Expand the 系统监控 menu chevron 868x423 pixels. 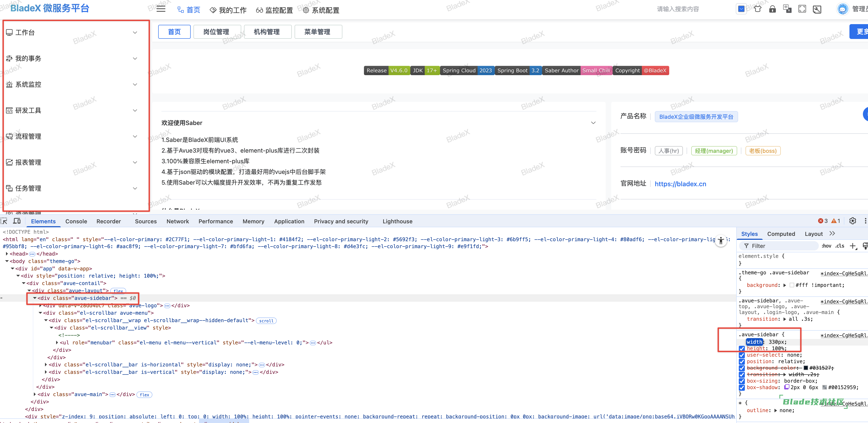(135, 85)
